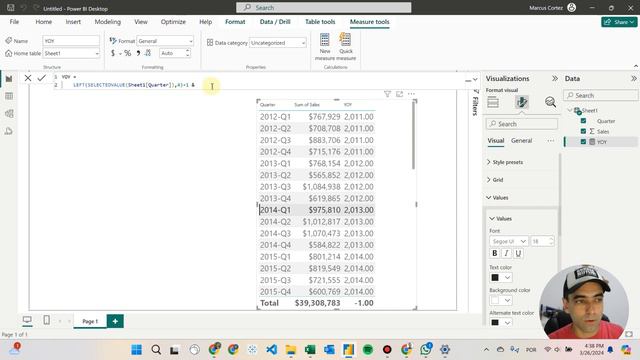Toggle bold for values font
Screen dimensions: 640x360
click(x=495, y=253)
